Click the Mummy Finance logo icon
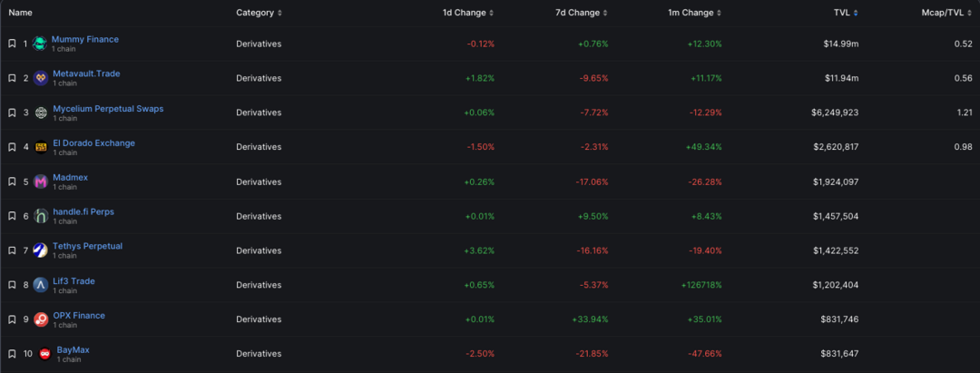This screenshot has height=373, width=980. tap(40, 44)
